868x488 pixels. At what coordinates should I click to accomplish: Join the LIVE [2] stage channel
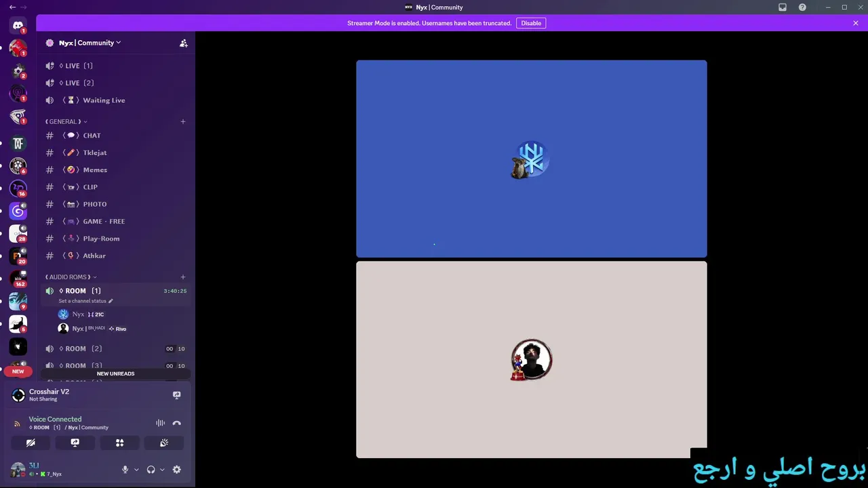coord(115,83)
